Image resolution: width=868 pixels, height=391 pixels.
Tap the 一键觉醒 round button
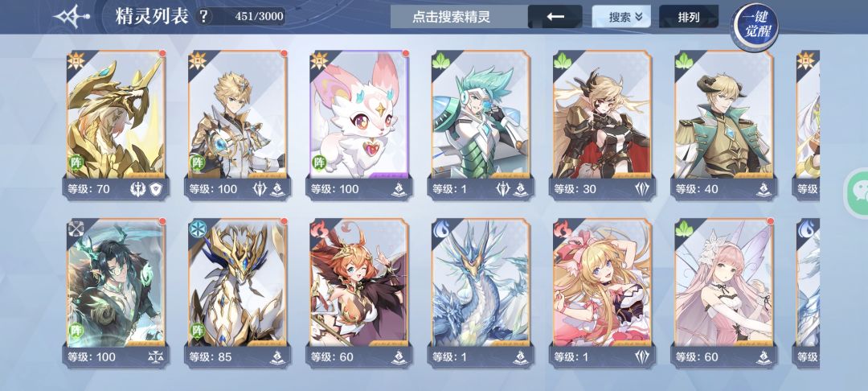point(754,26)
